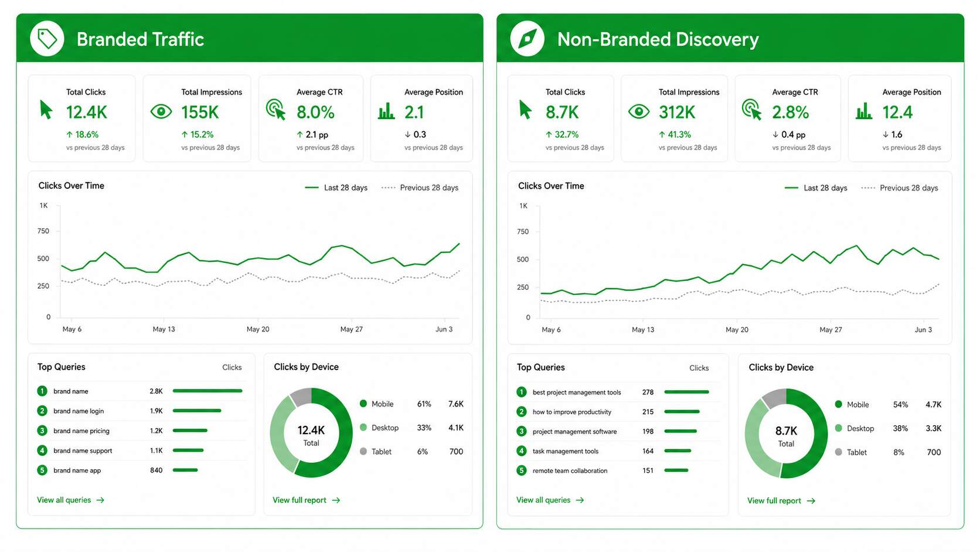The height and width of the screenshot is (552, 980).
Task: Click the target-cursor icon on Branded Average CTR
Action: tap(275, 109)
